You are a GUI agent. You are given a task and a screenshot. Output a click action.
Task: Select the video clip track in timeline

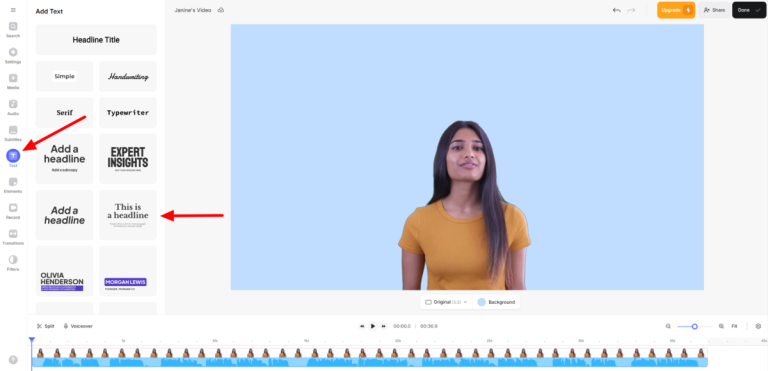coord(370,352)
